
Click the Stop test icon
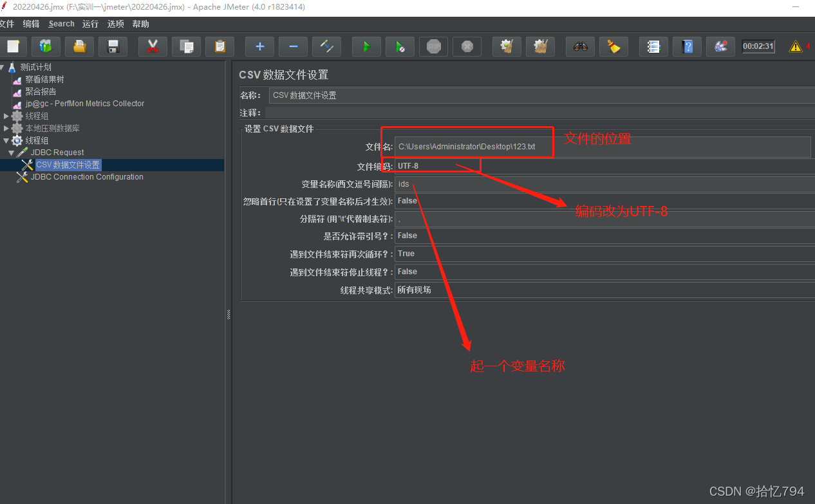[x=433, y=46]
